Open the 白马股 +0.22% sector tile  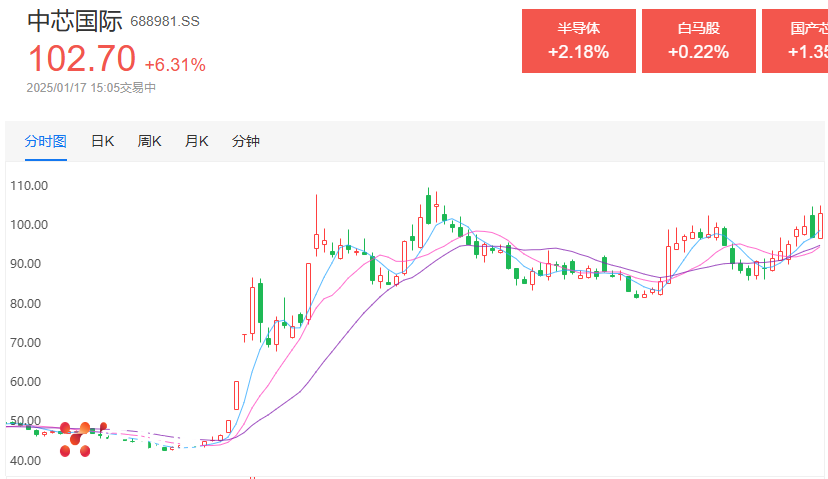point(699,41)
